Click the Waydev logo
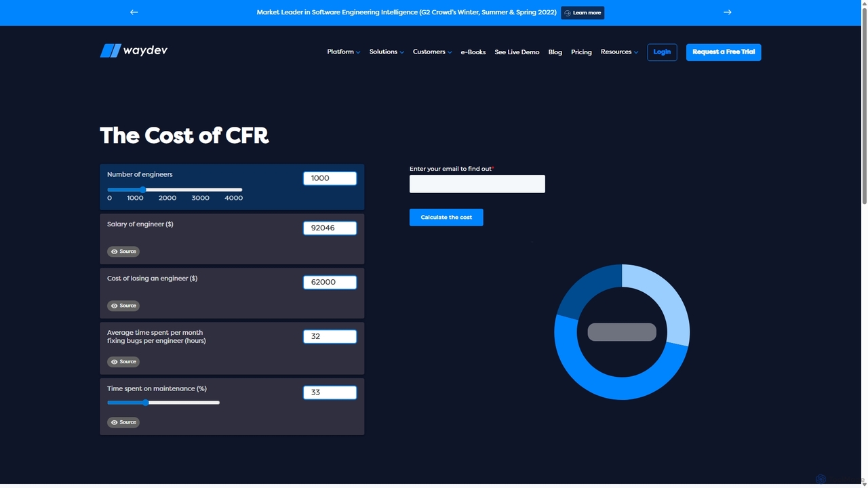This screenshot has height=488, width=868. pyautogui.click(x=134, y=51)
